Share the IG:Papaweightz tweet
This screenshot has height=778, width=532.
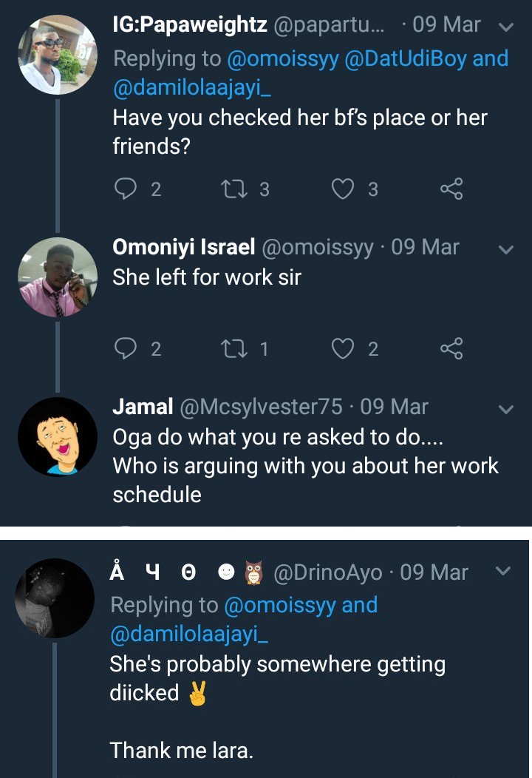point(451,189)
